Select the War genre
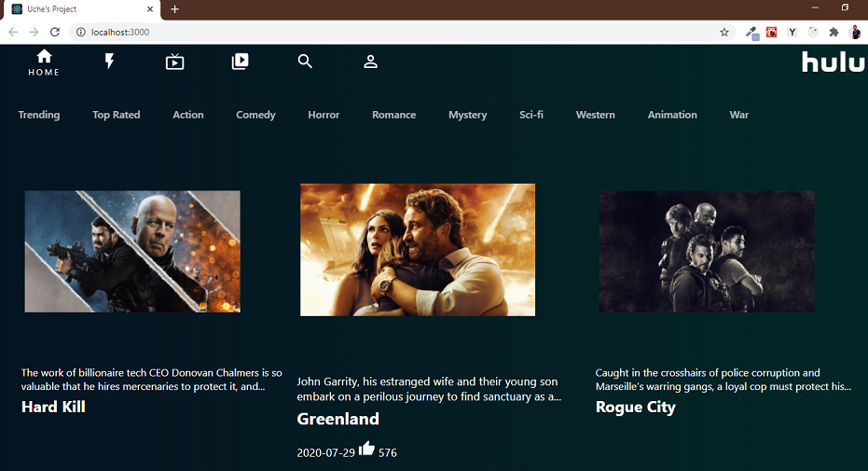The height and width of the screenshot is (471, 868). click(739, 115)
